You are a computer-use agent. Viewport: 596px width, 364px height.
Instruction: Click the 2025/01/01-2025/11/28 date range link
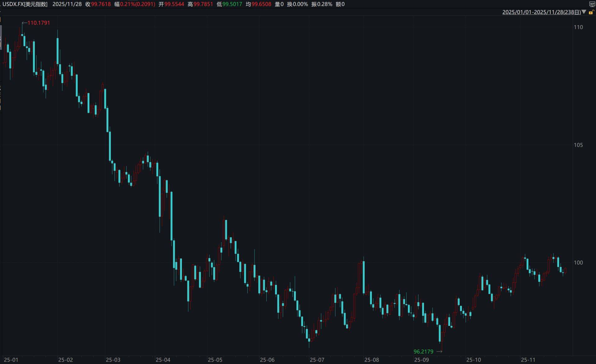coord(541,12)
